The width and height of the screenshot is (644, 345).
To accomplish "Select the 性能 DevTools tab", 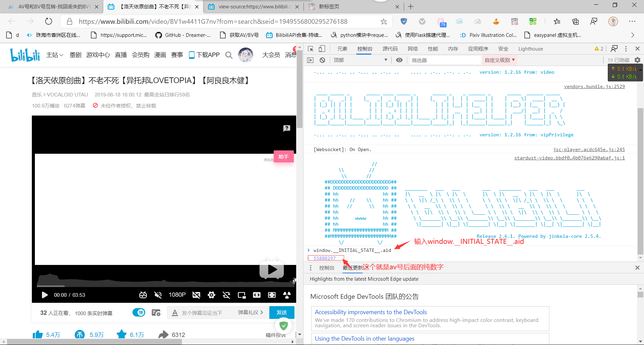I will pos(433,49).
